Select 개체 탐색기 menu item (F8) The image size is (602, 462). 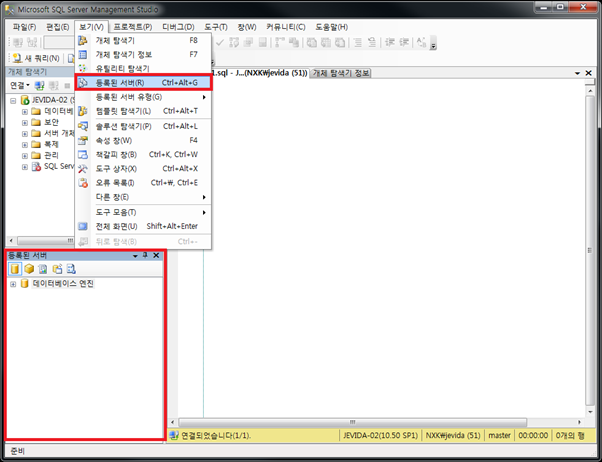tap(143, 40)
